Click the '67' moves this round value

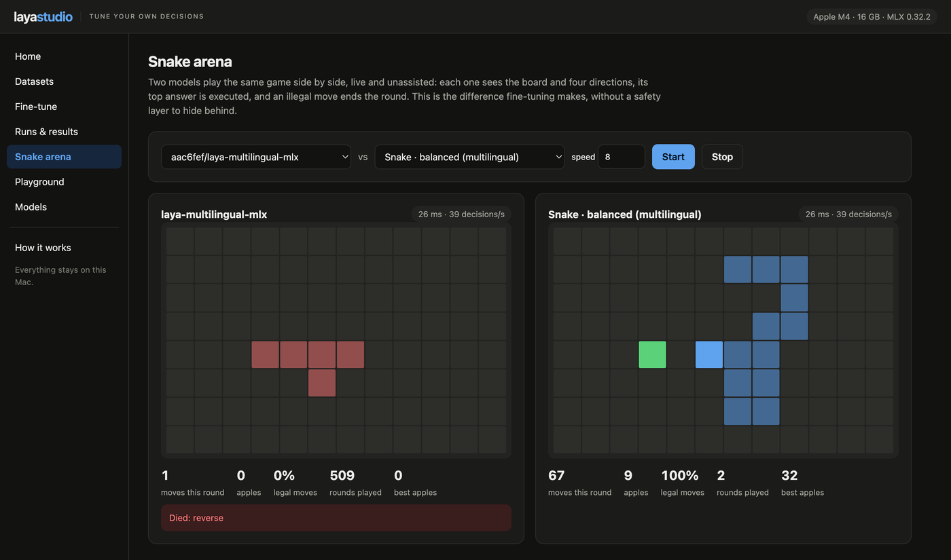[x=556, y=475]
